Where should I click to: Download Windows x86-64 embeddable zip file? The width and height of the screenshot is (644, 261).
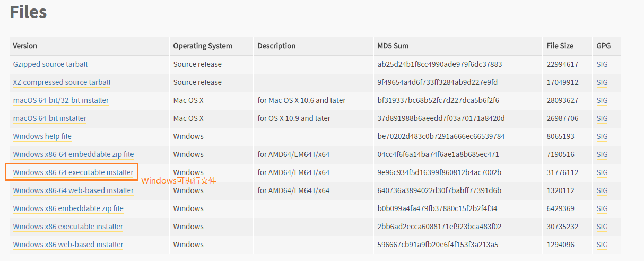click(x=73, y=154)
